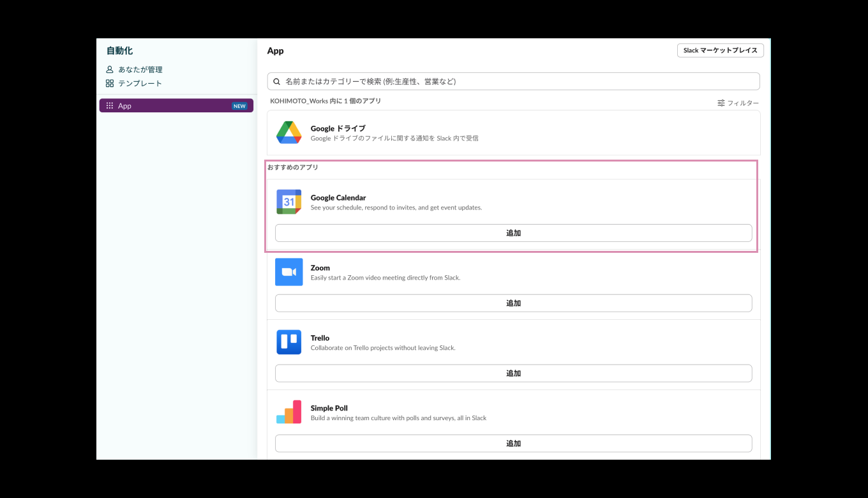Focus the app search input field
The width and height of the screenshot is (868, 498).
[x=513, y=81]
